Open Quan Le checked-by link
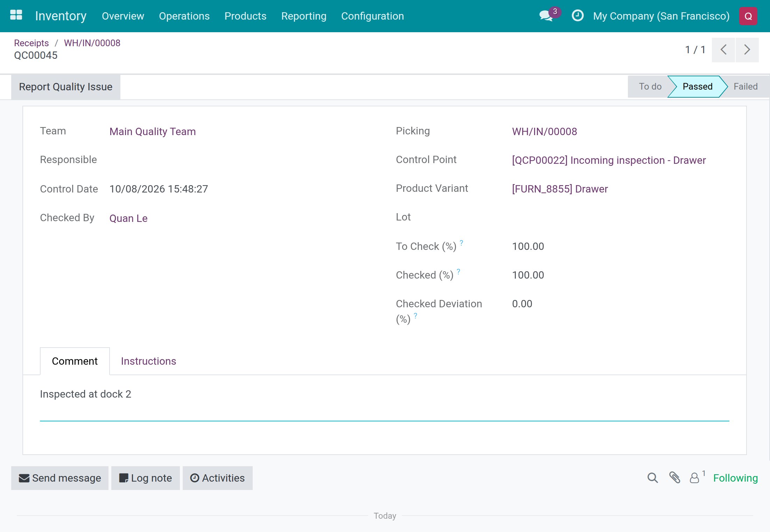Viewport: 770px width, 532px height. coord(128,218)
